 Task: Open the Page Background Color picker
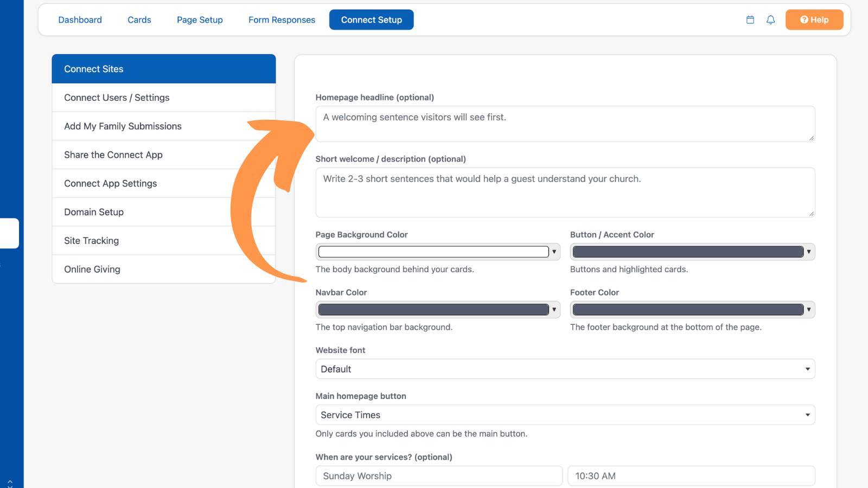[x=438, y=252]
